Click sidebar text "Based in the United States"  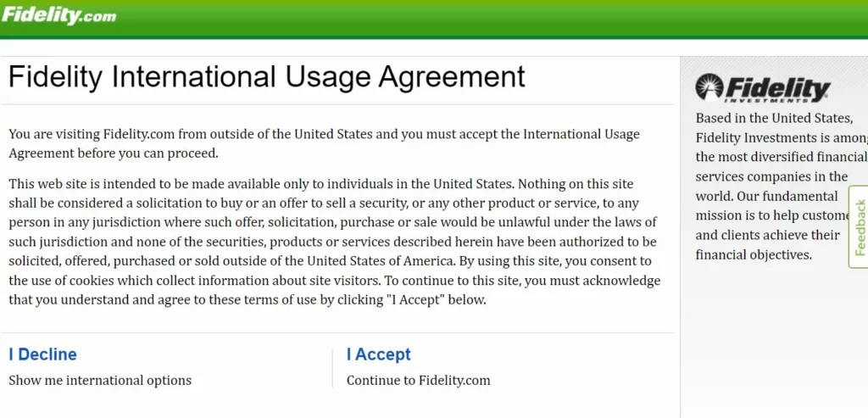[x=774, y=118]
